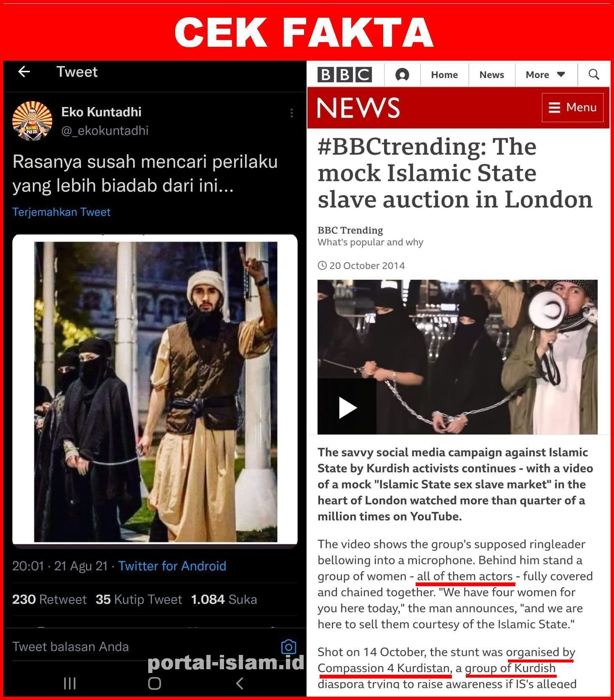Tap Android recent apps navigation button

[69, 683]
